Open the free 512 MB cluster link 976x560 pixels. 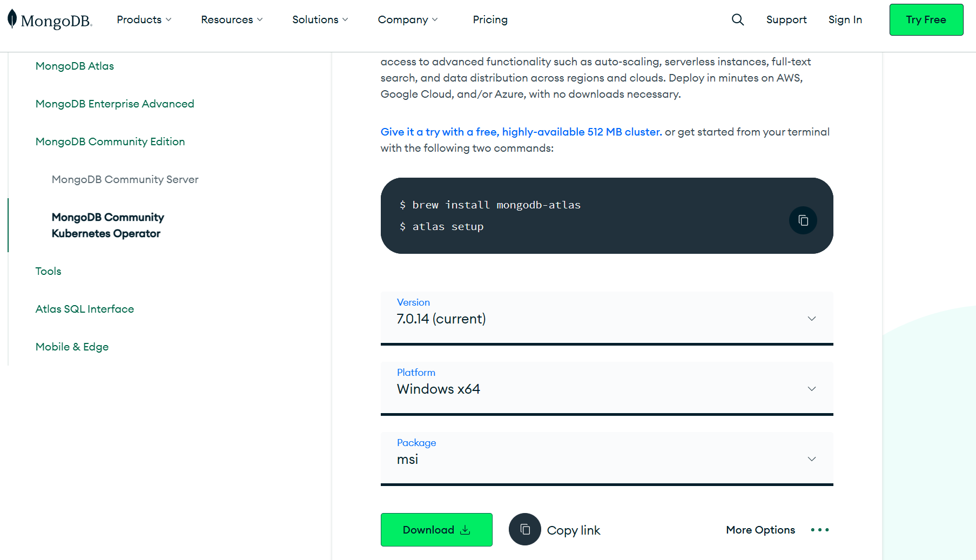click(x=521, y=132)
